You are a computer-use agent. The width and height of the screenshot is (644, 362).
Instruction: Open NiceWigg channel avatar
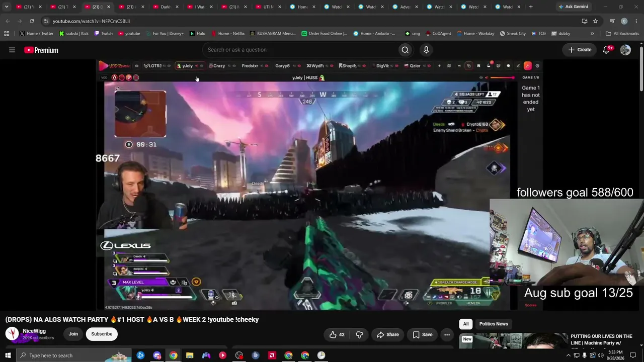click(12, 334)
